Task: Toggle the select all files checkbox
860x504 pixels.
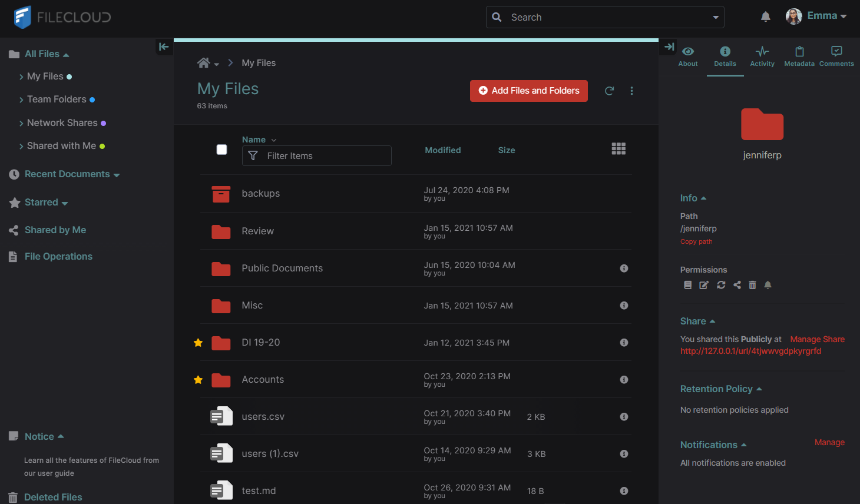Action: [x=221, y=150]
